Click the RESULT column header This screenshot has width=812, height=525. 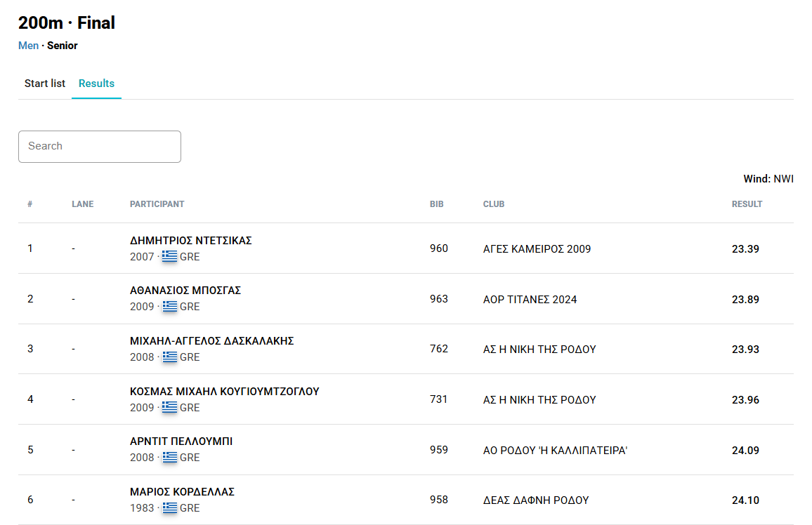point(747,204)
